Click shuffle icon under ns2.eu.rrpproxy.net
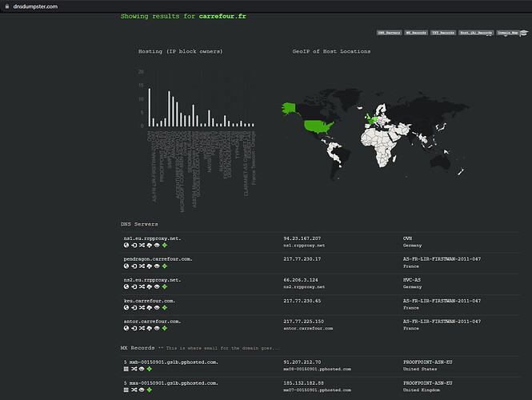 [x=142, y=286]
